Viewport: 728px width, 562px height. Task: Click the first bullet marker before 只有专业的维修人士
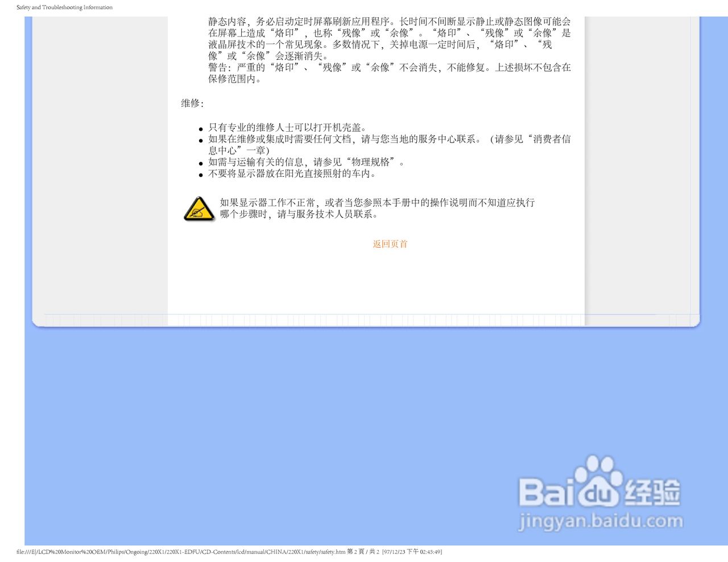tap(200, 128)
